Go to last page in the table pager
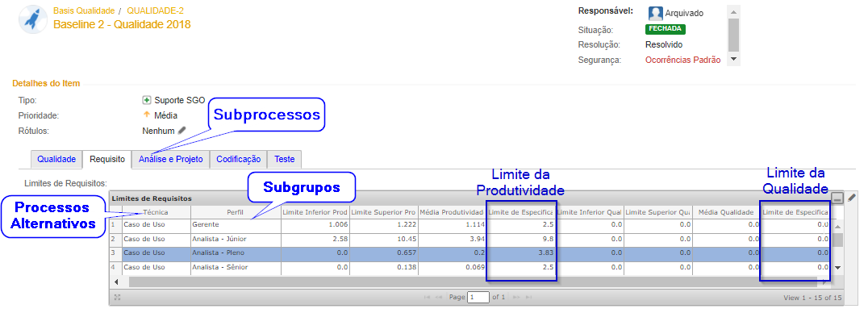 coord(528,298)
